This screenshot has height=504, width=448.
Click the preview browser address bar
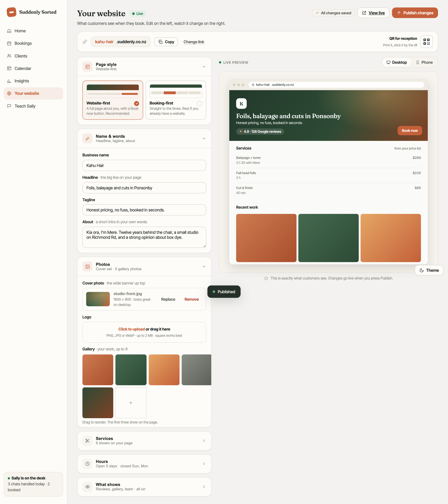click(x=336, y=85)
